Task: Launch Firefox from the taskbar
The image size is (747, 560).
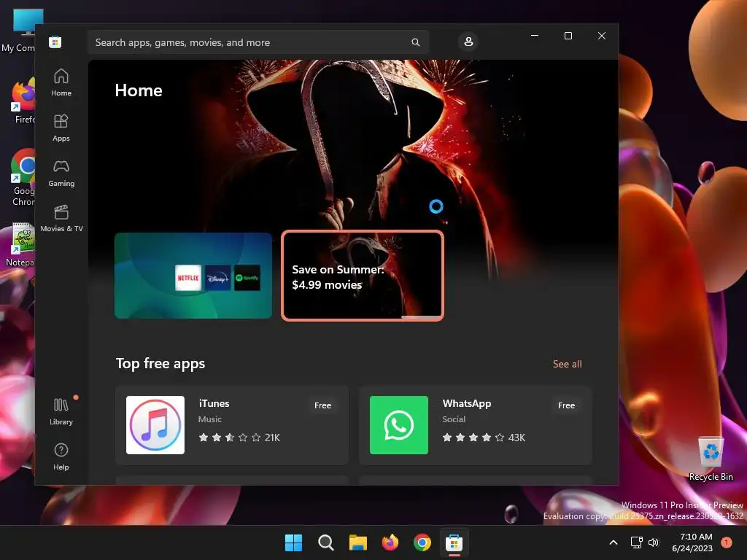Action: click(390, 542)
